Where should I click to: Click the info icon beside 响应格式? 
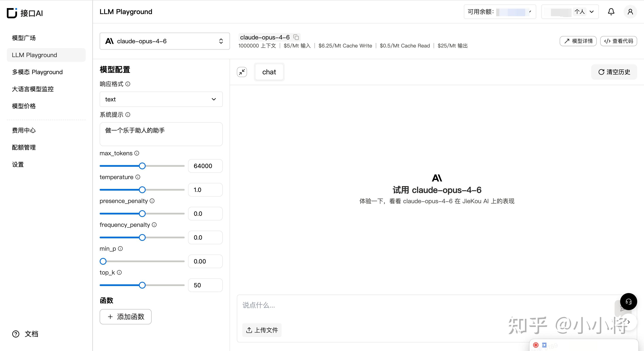click(128, 84)
